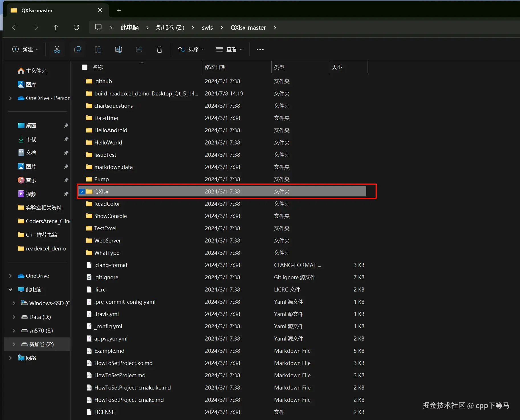Navigate back with the left arrow

click(x=15, y=27)
